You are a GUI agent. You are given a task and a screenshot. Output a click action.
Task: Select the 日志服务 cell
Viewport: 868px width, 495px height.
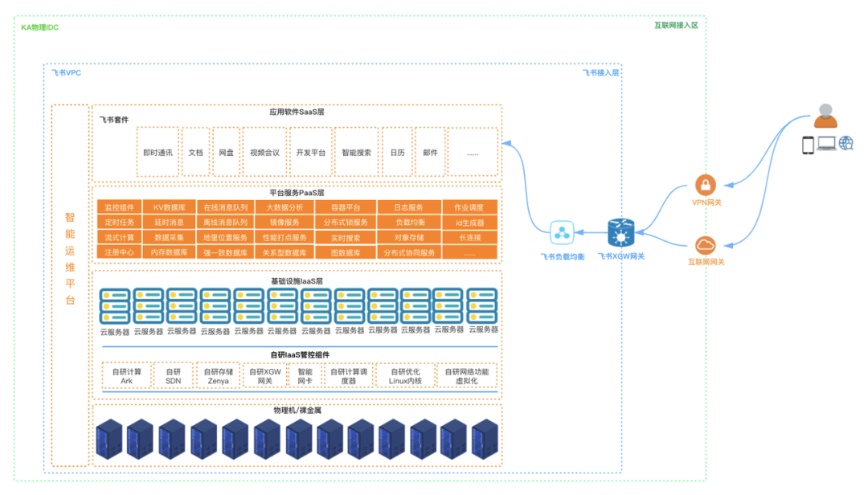coord(409,207)
